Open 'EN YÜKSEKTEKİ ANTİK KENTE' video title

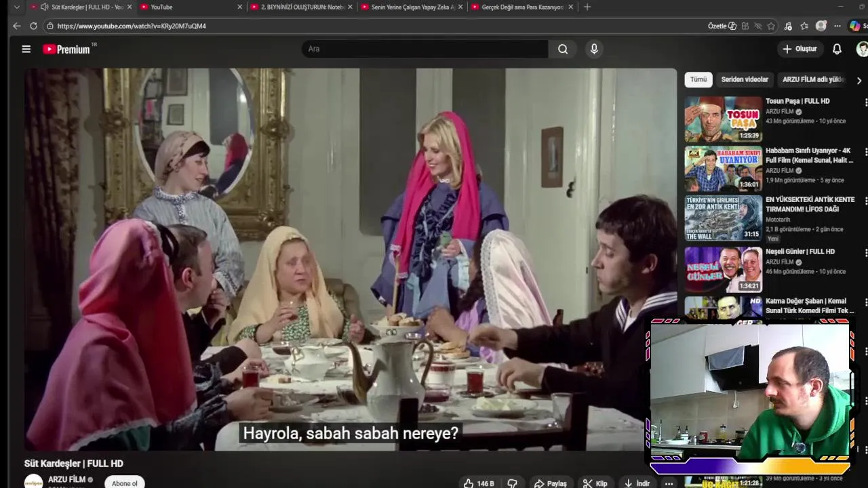(x=810, y=205)
